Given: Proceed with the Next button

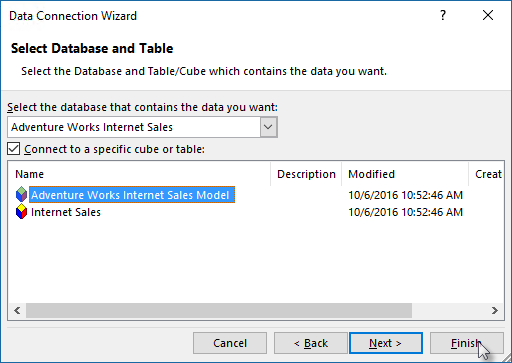Looking at the screenshot, I should pyautogui.click(x=386, y=343).
